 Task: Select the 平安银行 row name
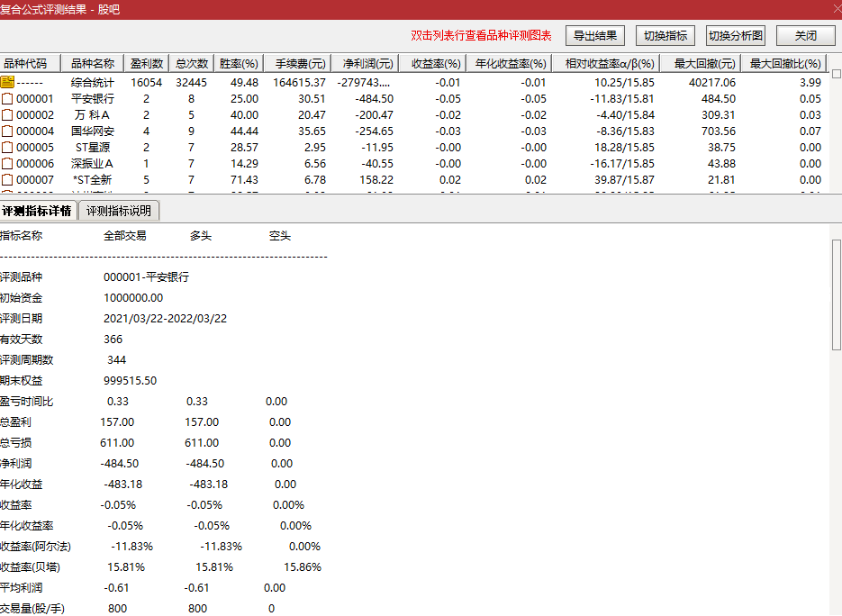93,99
